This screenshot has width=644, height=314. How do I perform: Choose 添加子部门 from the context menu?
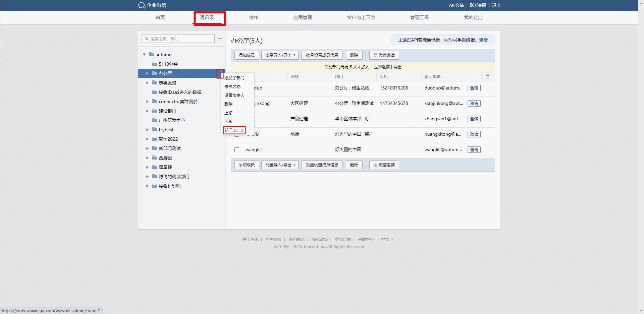[234, 78]
